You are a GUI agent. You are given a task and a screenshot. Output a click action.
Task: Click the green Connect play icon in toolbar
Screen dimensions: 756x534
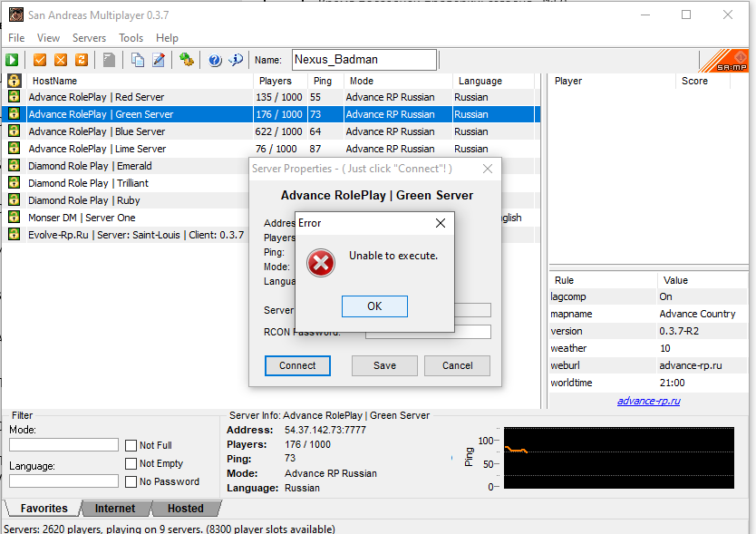13,60
